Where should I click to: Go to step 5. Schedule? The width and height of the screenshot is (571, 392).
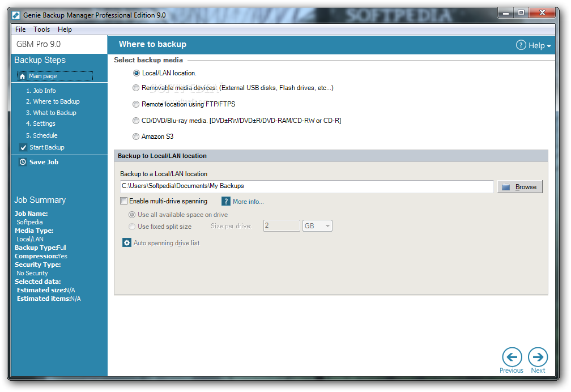pos(41,135)
